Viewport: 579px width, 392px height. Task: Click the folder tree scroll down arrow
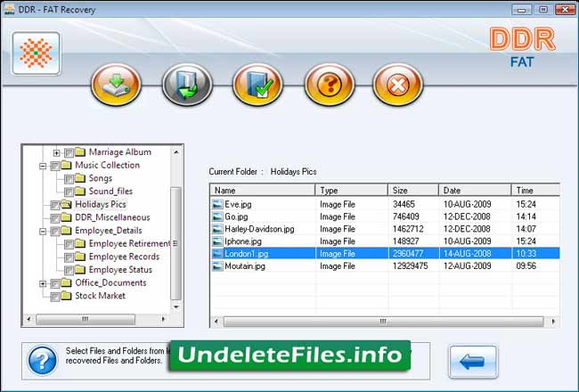pos(176,307)
